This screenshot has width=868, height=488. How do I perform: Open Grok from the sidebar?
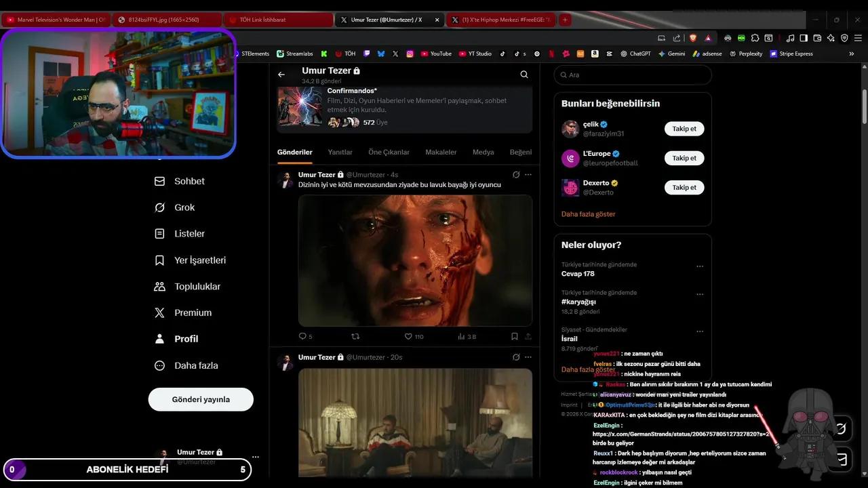click(x=175, y=207)
